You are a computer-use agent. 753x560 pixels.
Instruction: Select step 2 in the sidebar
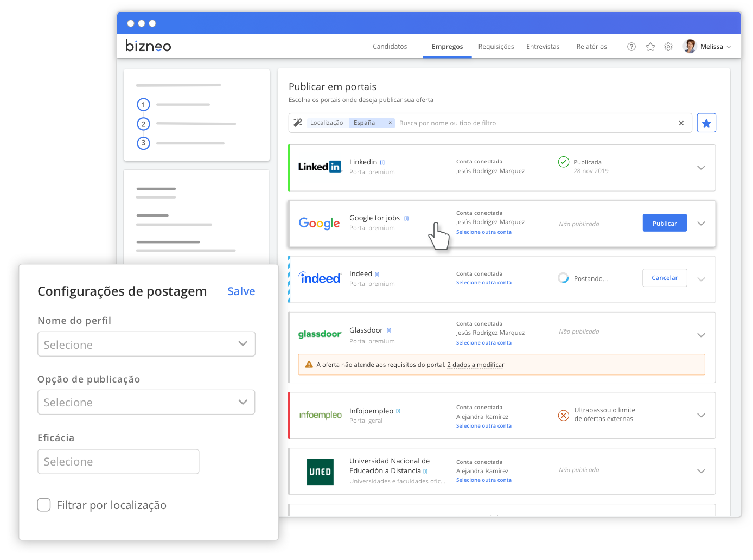143,124
